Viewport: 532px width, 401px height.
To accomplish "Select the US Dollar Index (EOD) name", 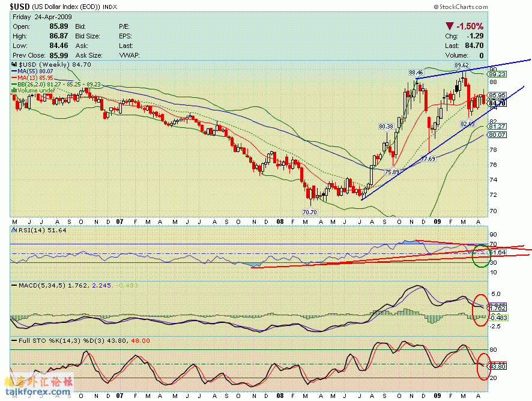I will (66, 7).
